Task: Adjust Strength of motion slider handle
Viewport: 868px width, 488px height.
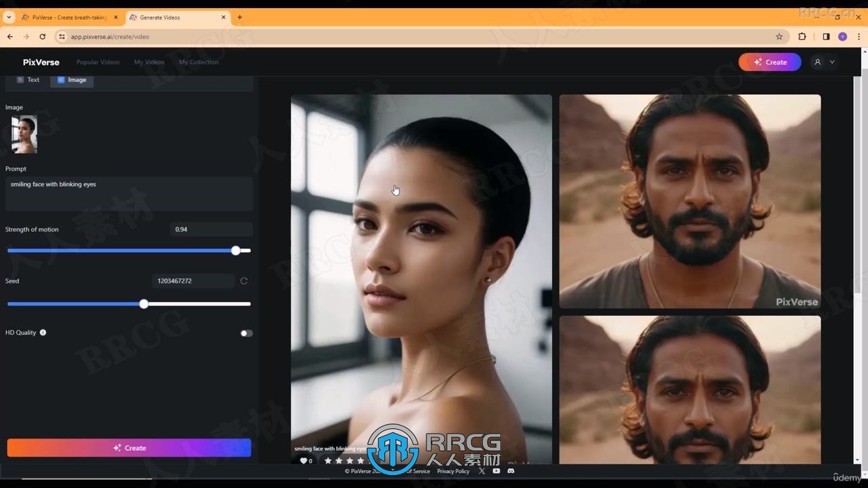Action: [x=235, y=251]
